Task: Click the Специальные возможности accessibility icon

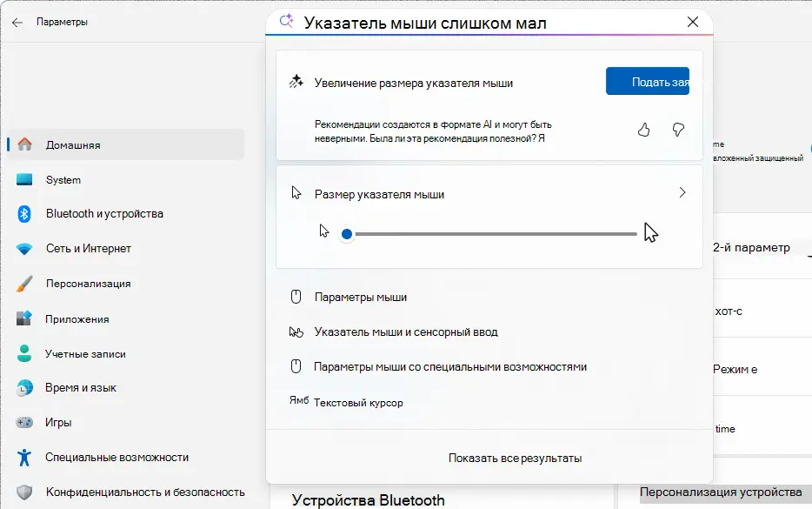Action: click(x=24, y=458)
